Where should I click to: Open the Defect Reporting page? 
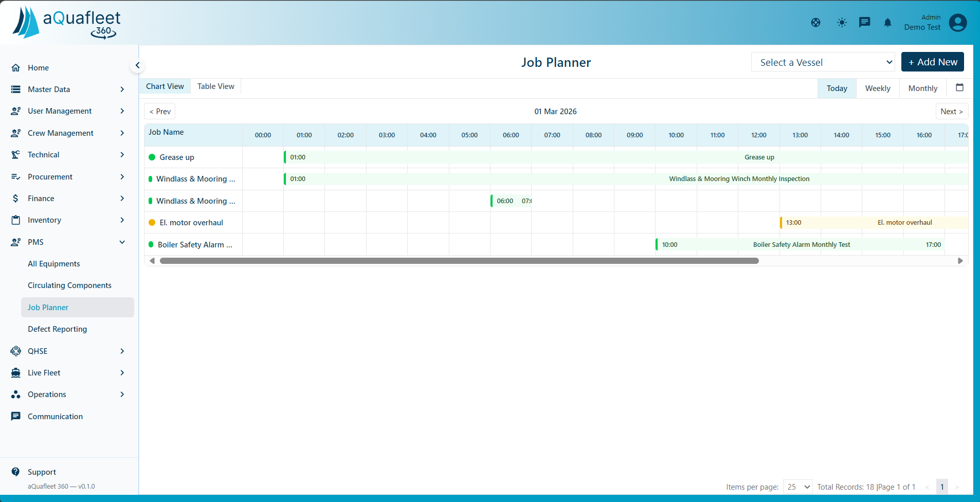point(57,329)
